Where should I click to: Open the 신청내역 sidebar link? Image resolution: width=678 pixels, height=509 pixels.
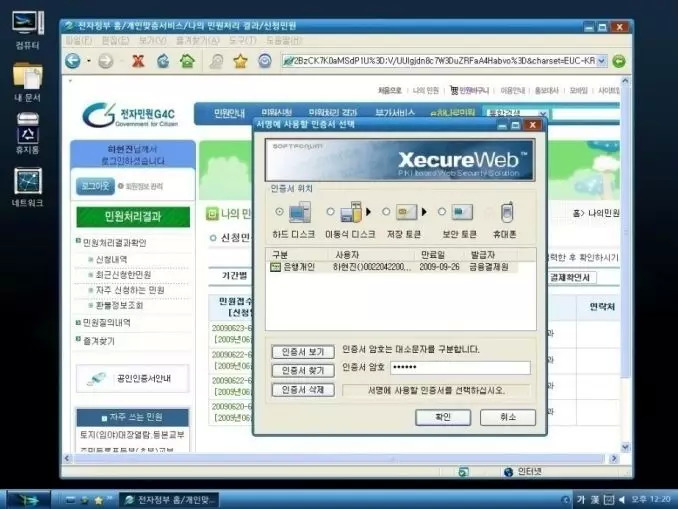111,259
